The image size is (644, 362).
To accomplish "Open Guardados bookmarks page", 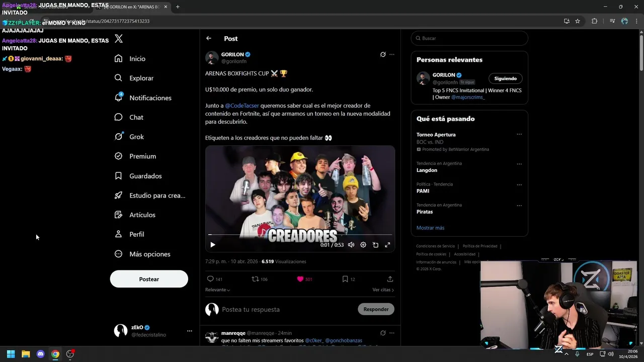I will click(138, 176).
